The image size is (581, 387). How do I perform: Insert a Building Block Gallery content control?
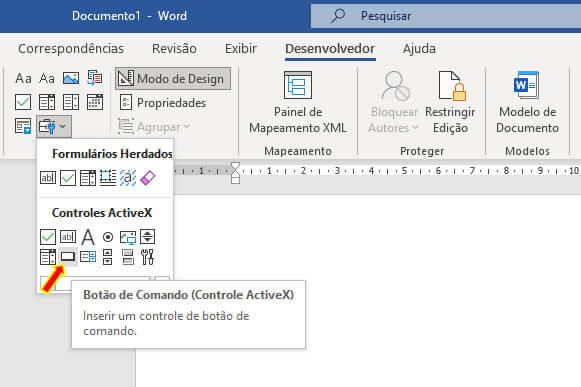(x=95, y=78)
